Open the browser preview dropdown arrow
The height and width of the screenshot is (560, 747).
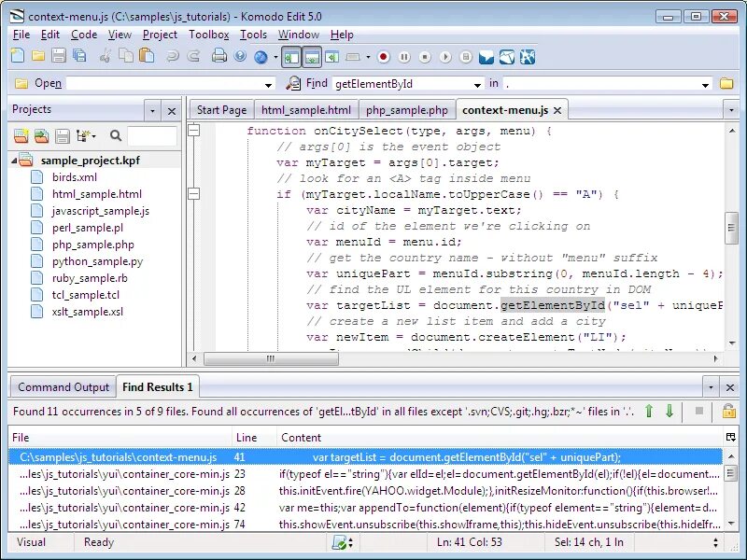click(275, 57)
